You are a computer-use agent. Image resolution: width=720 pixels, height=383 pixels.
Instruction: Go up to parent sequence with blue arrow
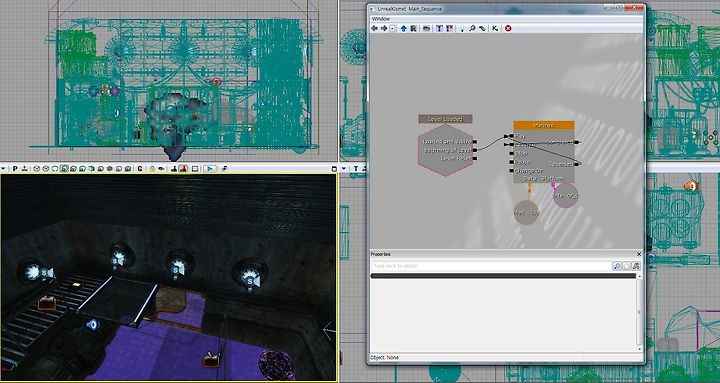click(404, 28)
